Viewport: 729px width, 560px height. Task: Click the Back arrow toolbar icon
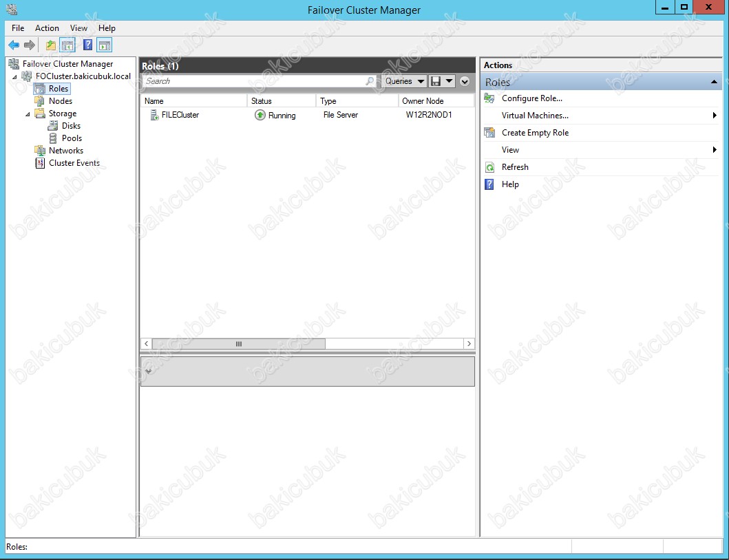tap(14, 45)
